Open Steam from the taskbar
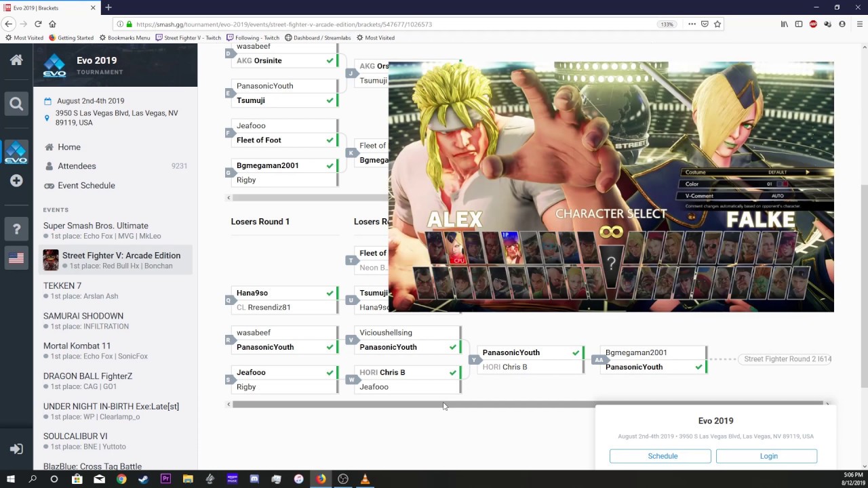The width and height of the screenshot is (868, 488). coord(143,479)
